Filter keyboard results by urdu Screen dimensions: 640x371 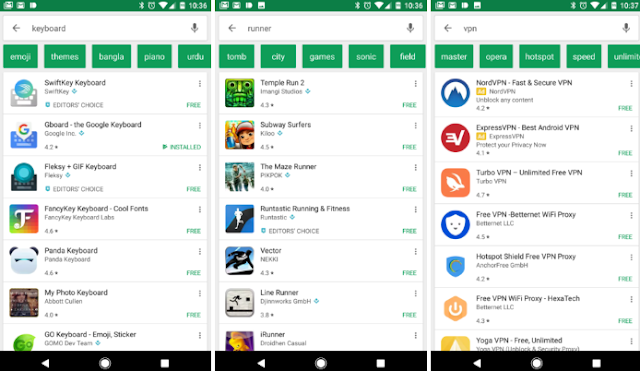click(195, 56)
